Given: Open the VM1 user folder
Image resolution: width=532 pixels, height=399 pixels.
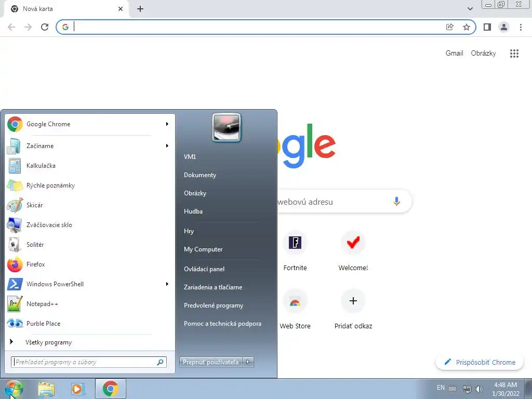Looking at the screenshot, I should (x=190, y=157).
